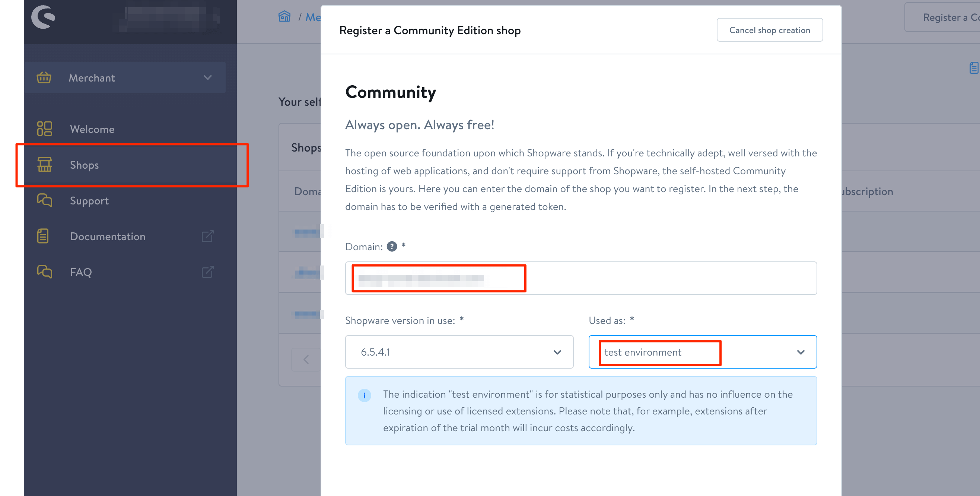Click into the Domain input field
The height and width of the screenshot is (496, 980).
[x=581, y=278]
